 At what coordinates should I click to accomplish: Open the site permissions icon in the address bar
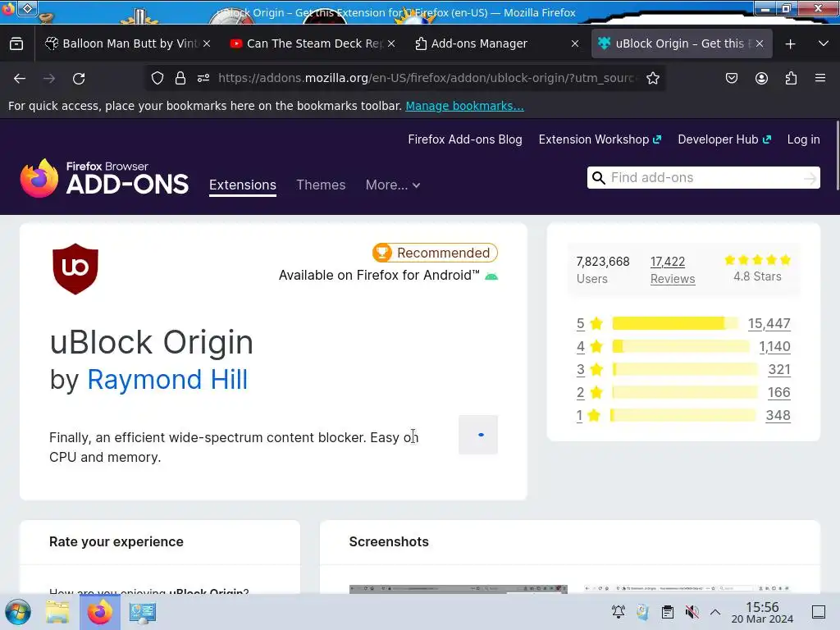[203, 78]
